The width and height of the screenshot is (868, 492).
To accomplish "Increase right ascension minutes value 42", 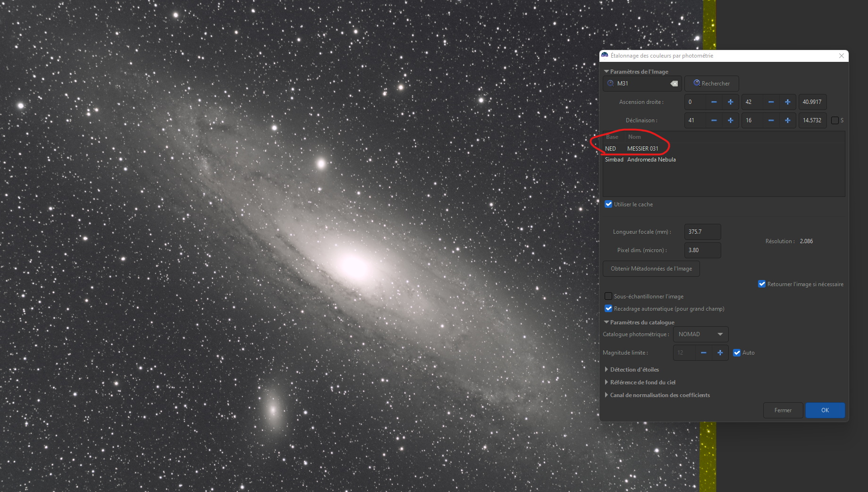I will pos(788,102).
